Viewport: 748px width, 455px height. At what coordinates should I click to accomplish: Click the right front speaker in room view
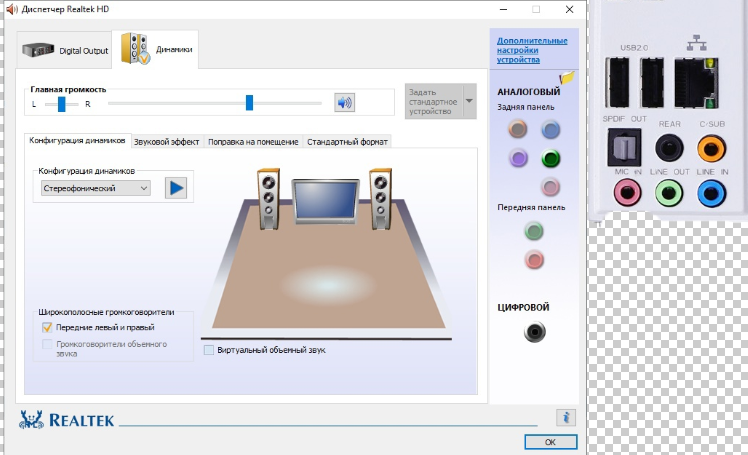381,198
